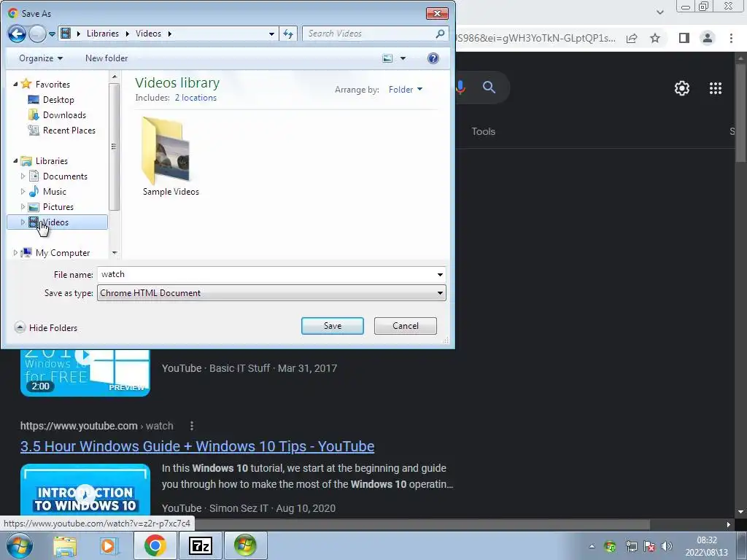Select Downloads in Favorites
The height and width of the screenshot is (560, 747).
coord(64,114)
